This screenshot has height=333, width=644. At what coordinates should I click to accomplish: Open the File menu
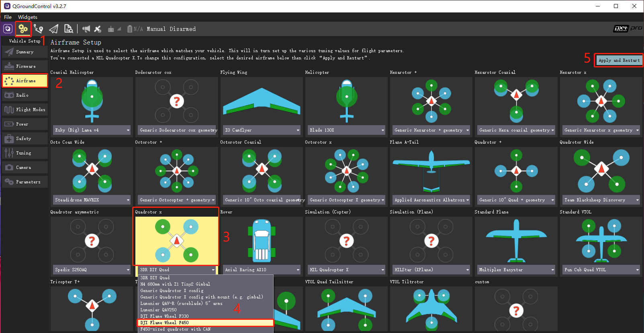pos(8,17)
